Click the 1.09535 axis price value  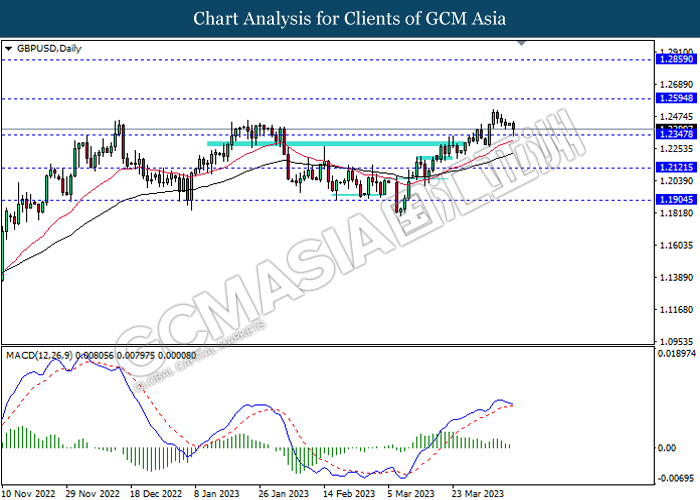(x=676, y=342)
